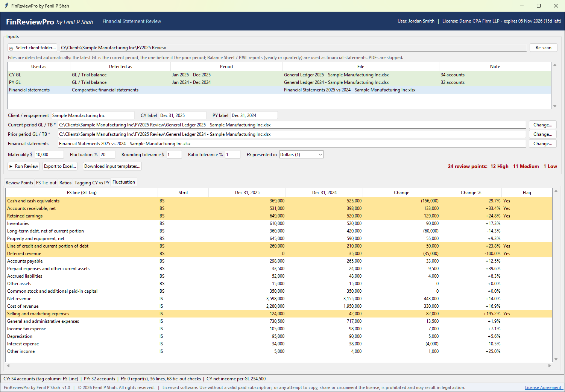Click the Change % column header
This screenshot has height=392, width=565.
(471, 193)
